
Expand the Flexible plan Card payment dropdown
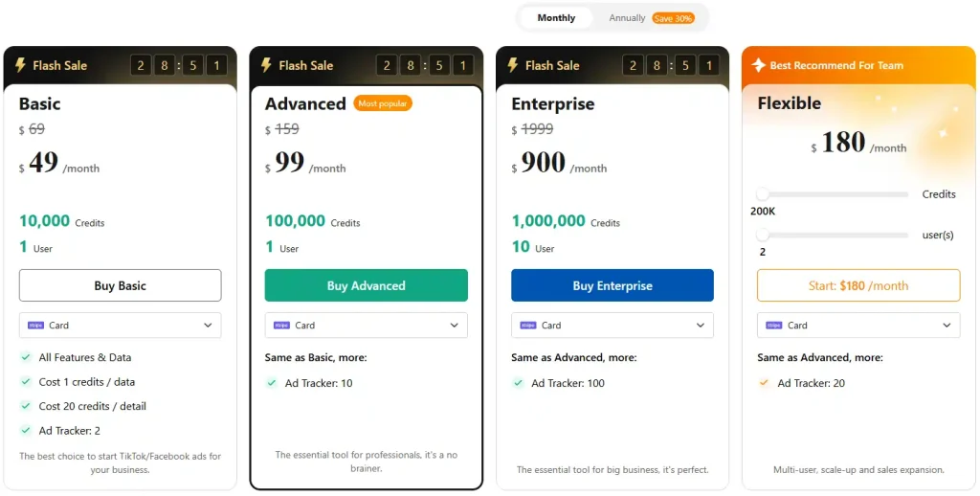(x=857, y=326)
